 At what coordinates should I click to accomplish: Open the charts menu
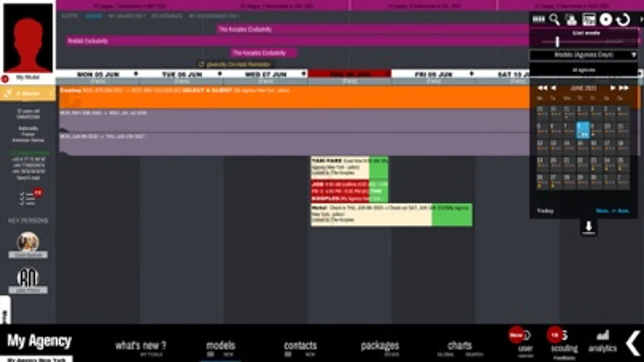tap(460, 345)
